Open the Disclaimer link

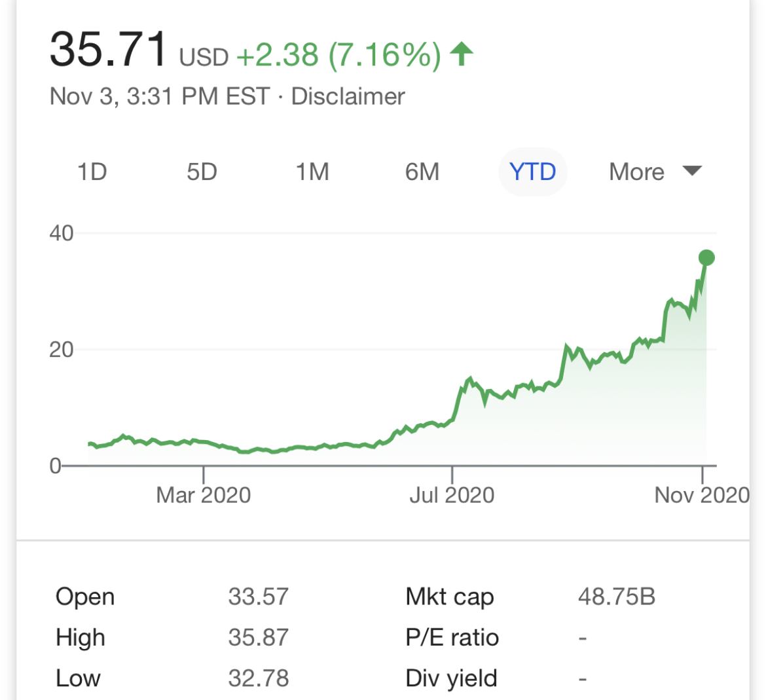[348, 96]
